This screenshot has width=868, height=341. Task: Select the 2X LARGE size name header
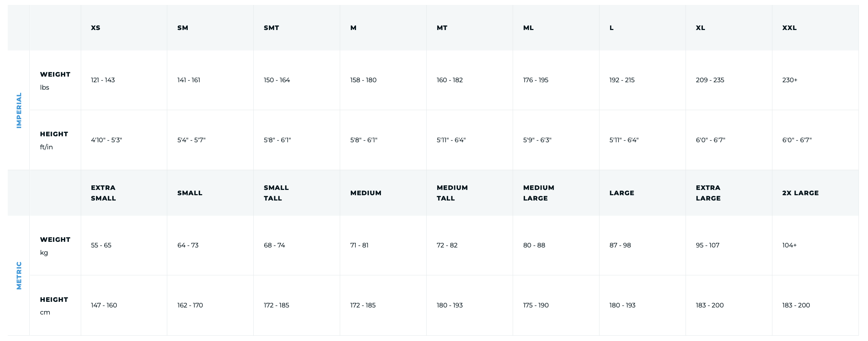[800, 193]
